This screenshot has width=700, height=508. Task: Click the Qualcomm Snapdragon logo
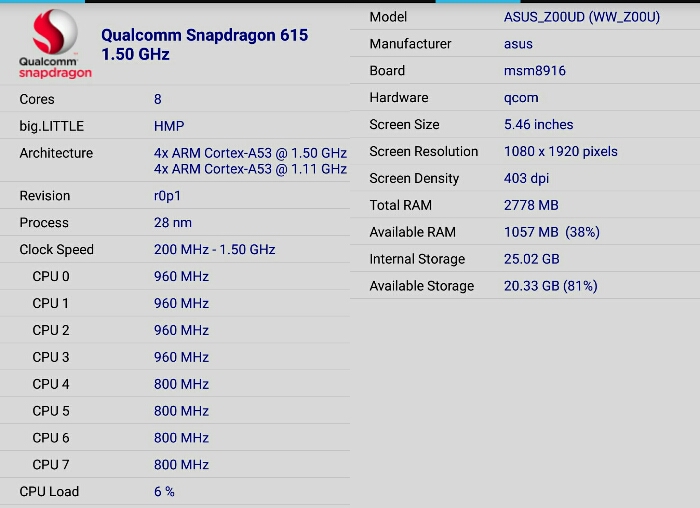55,44
